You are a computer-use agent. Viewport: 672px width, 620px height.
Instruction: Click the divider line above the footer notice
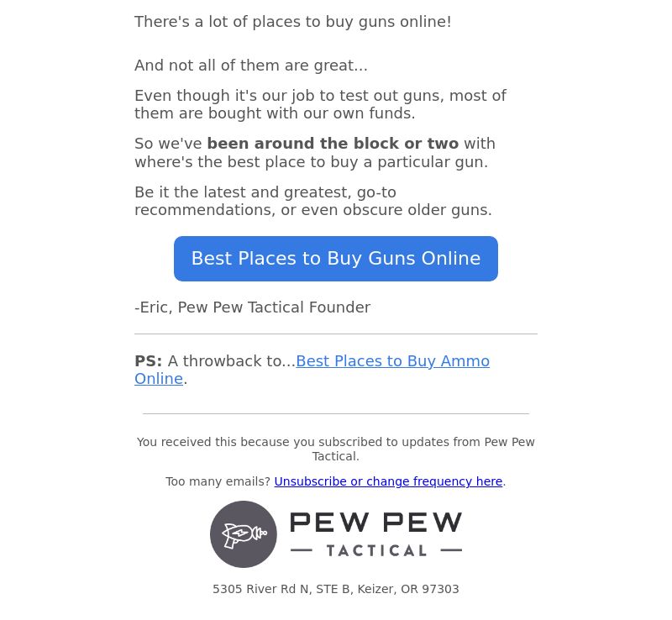tap(335, 414)
